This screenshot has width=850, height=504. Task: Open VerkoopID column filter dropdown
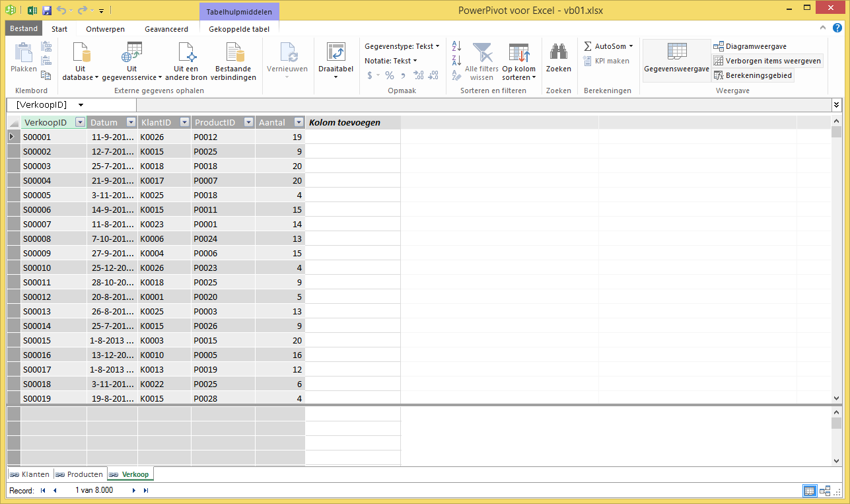[x=80, y=122]
